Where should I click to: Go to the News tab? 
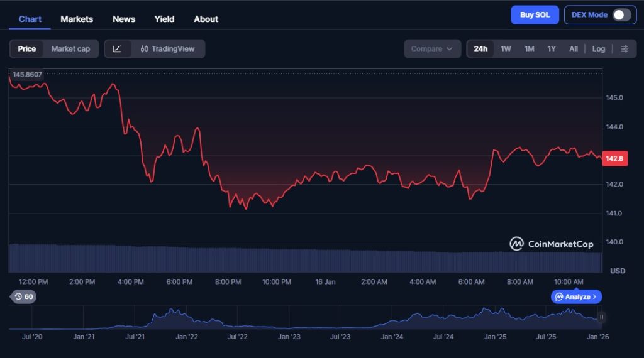pos(124,19)
